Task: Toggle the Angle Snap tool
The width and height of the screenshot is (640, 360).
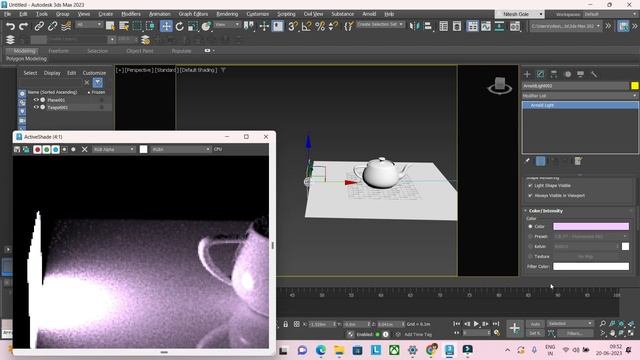Action: [x=307, y=26]
